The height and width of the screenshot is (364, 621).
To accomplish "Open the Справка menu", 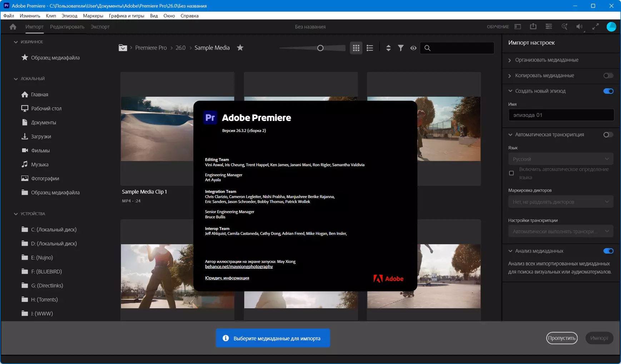I will 189,16.
